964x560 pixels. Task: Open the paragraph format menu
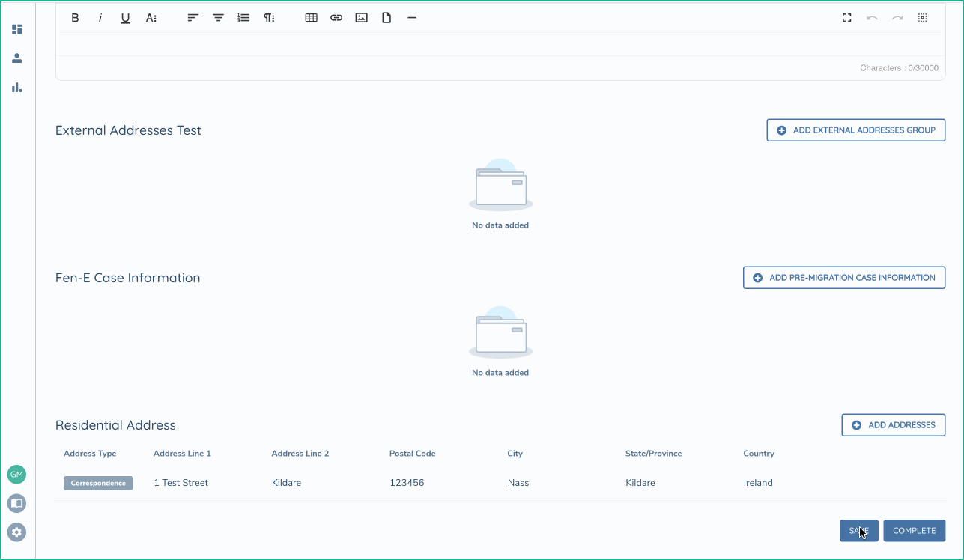[x=269, y=18]
